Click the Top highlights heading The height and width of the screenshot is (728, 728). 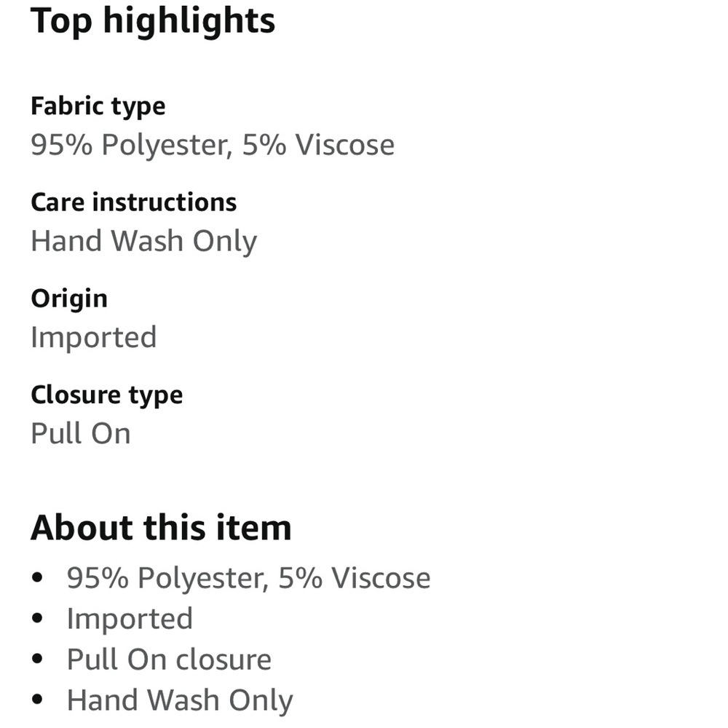point(153,22)
